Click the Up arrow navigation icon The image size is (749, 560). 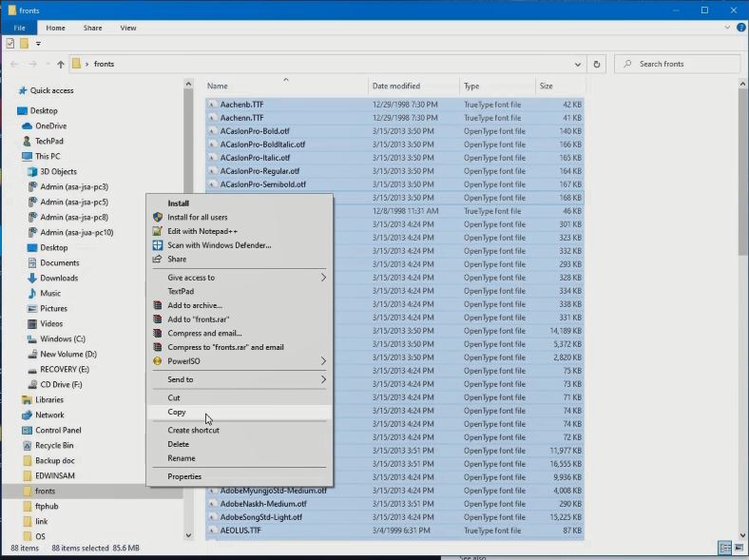click(61, 64)
